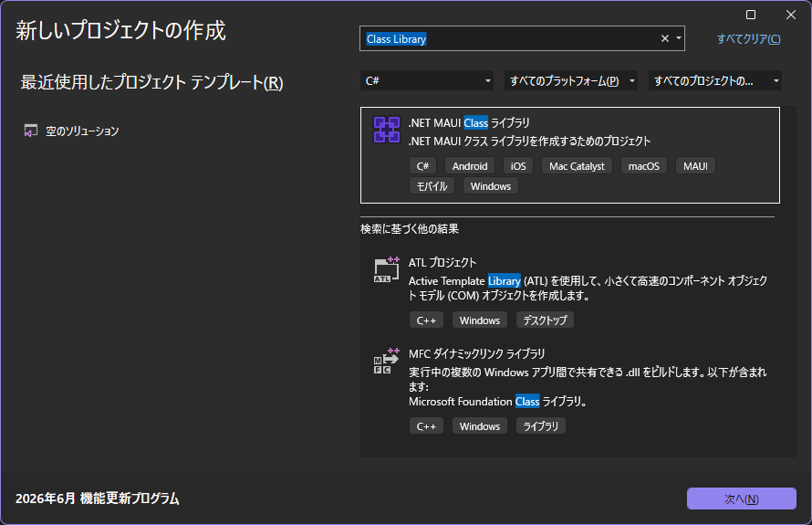Select 空のソリューション recent template
Image resolution: width=812 pixels, height=525 pixels.
point(82,131)
